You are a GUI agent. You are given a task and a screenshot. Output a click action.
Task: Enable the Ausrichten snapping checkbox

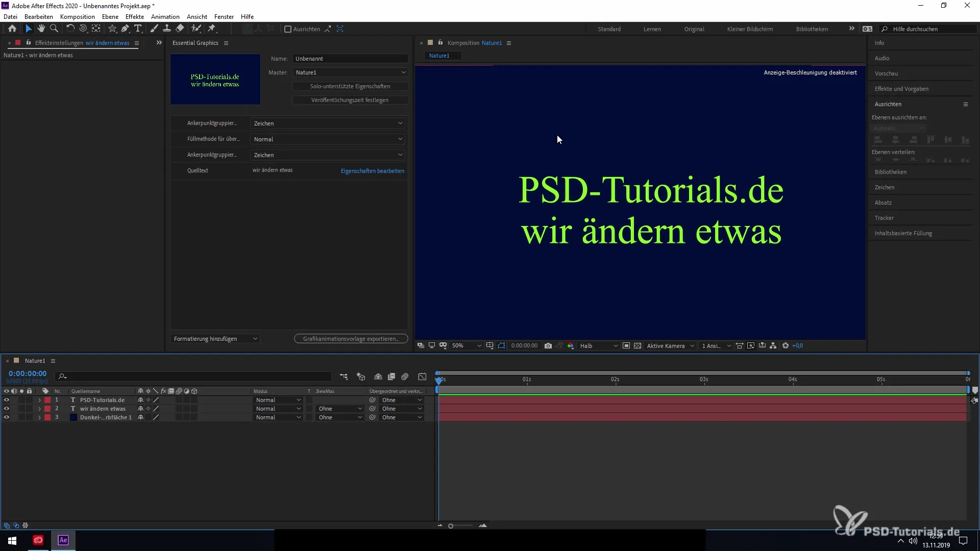tap(288, 29)
